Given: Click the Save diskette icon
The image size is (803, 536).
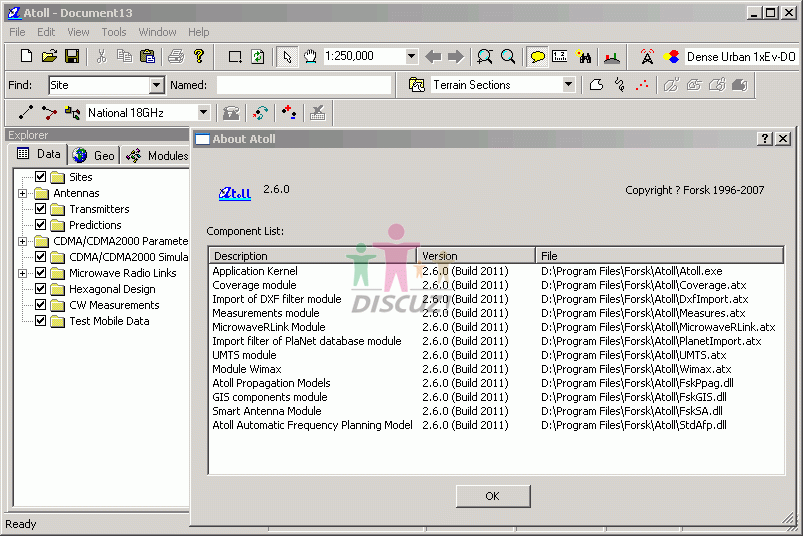Looking at the screenshot, I should (x=72, y=57).
